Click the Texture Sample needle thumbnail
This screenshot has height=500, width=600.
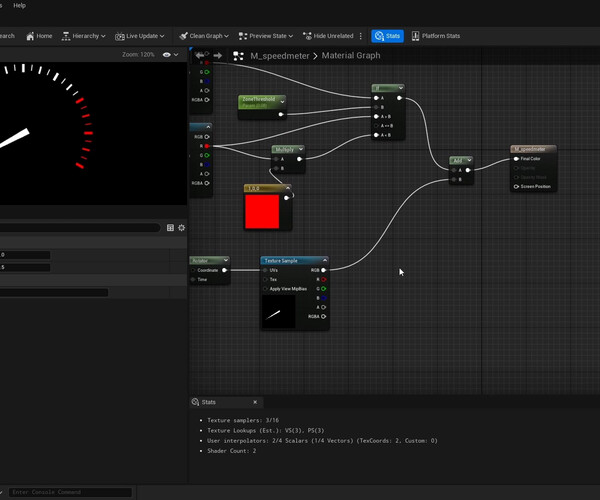pos(279,312)
